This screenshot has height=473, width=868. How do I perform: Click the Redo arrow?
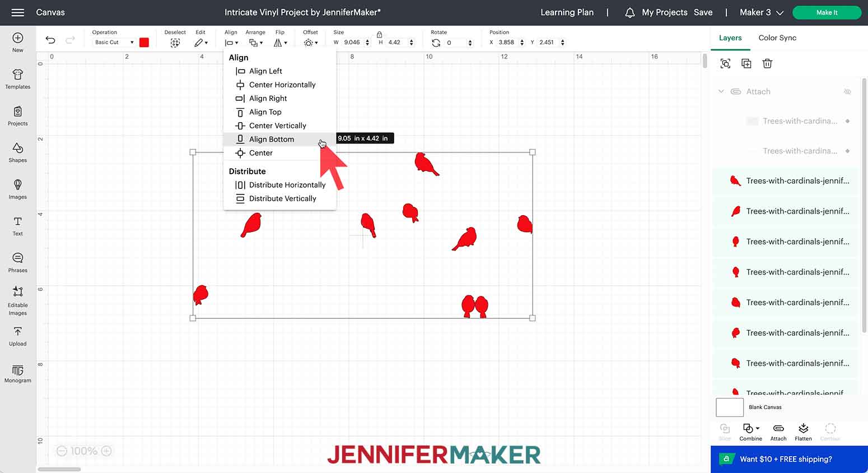click(x=70, y=40)
